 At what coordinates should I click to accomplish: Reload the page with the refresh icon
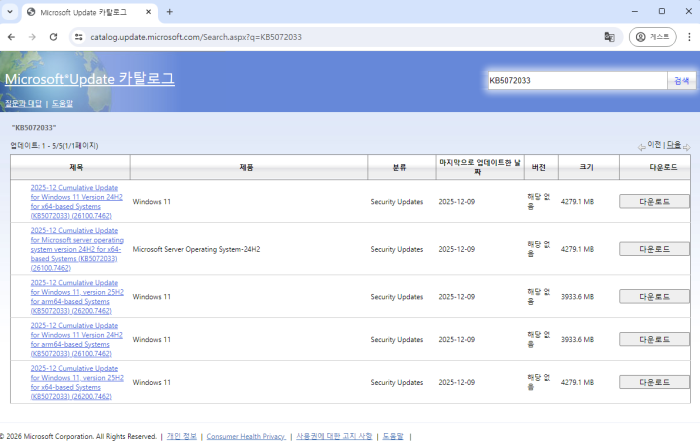pyautogui.click(x=55, y=37)
